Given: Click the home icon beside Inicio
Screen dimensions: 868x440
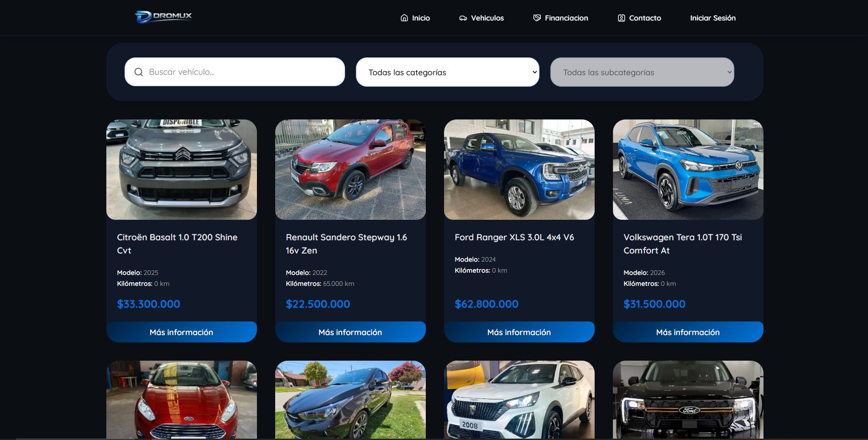Looking at the screenshot, I should [x=404, y=18].
